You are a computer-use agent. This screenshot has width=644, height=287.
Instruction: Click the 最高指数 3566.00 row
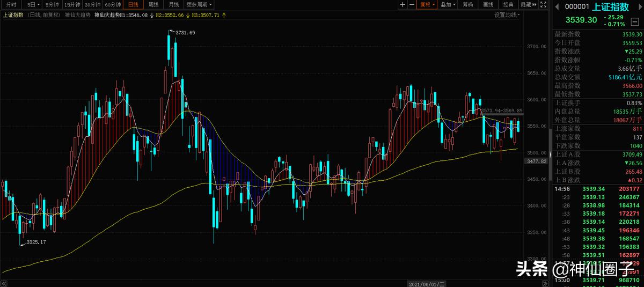click(598, 86)
